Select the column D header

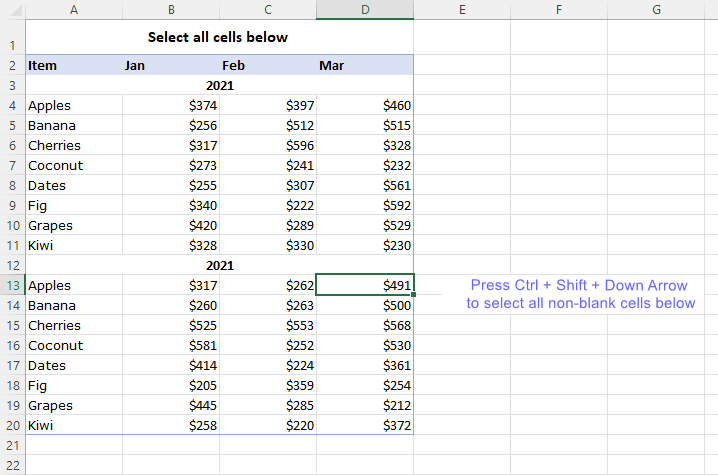(364, 10)
